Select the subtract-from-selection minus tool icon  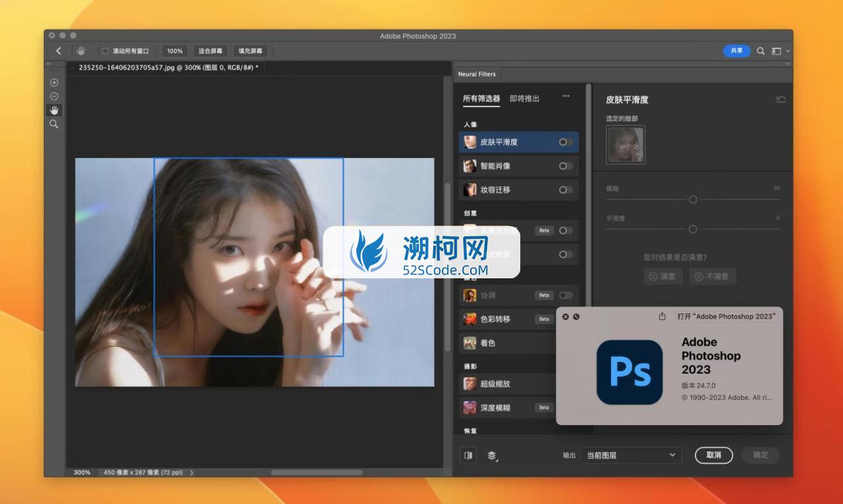click(54, 97)
